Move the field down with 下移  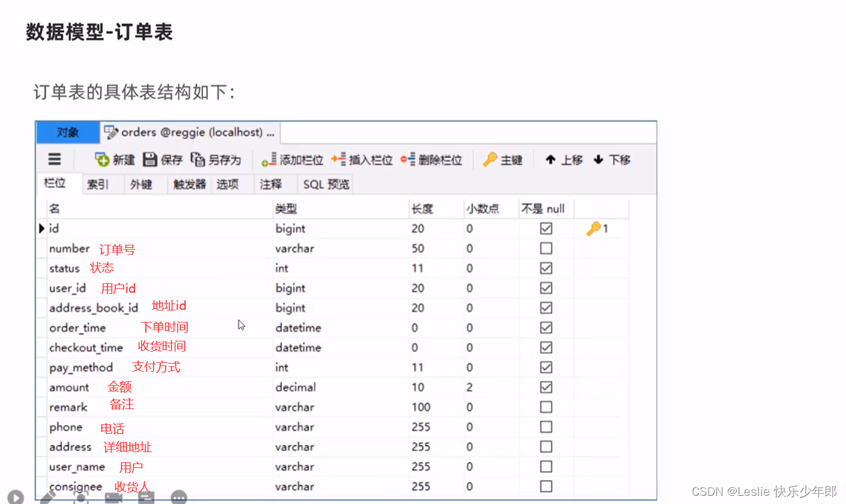click(x=612, y=160)
